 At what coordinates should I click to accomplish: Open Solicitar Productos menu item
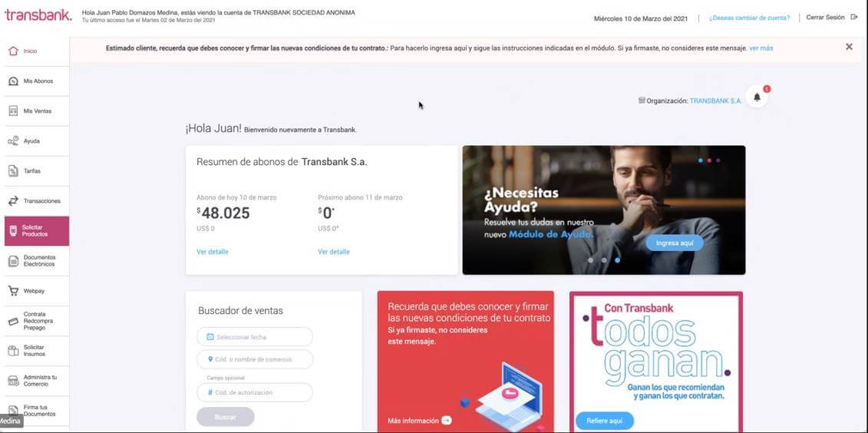(x=37, y=231)
